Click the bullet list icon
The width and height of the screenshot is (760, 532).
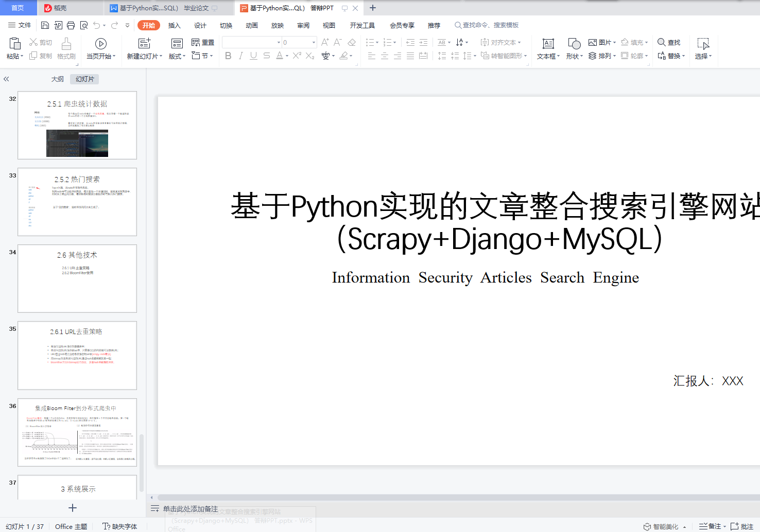coord(370,42)
